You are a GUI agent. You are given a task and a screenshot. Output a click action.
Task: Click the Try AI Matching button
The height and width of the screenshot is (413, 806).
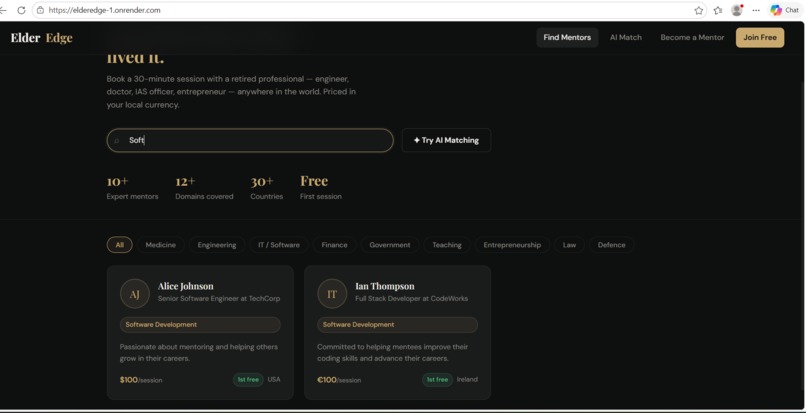[446, 140]
